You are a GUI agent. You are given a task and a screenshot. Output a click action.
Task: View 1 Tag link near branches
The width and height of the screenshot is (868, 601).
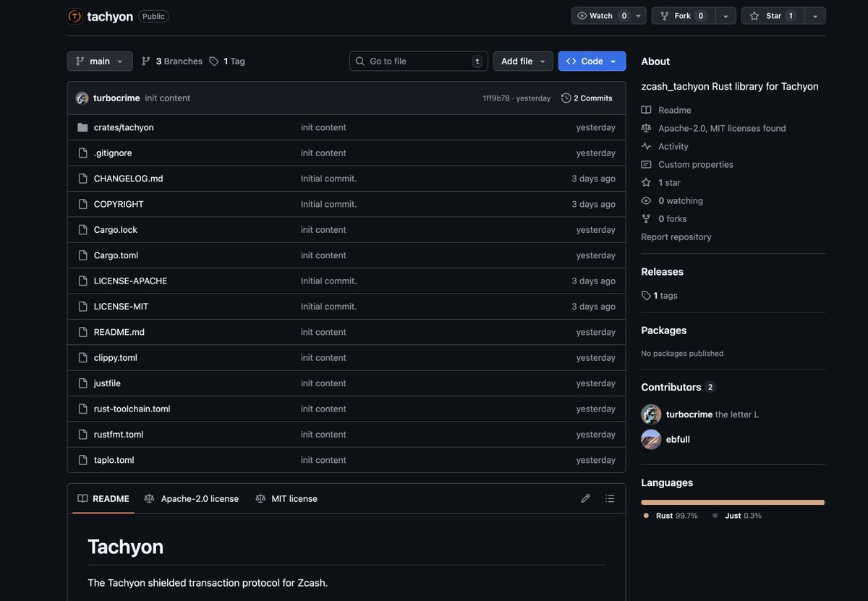[227, 61]
